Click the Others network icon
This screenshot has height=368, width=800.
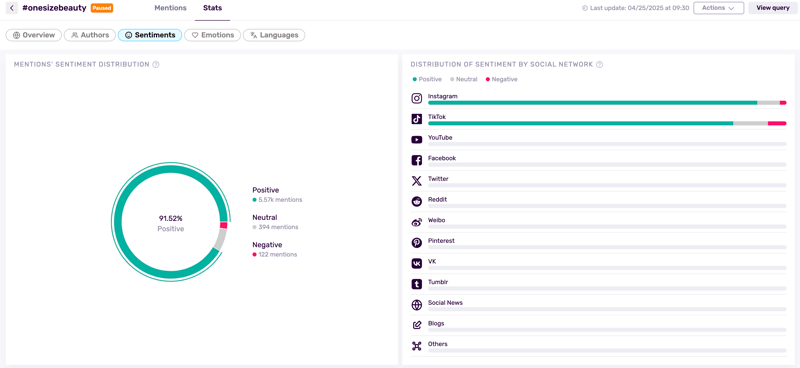point(417,346)
